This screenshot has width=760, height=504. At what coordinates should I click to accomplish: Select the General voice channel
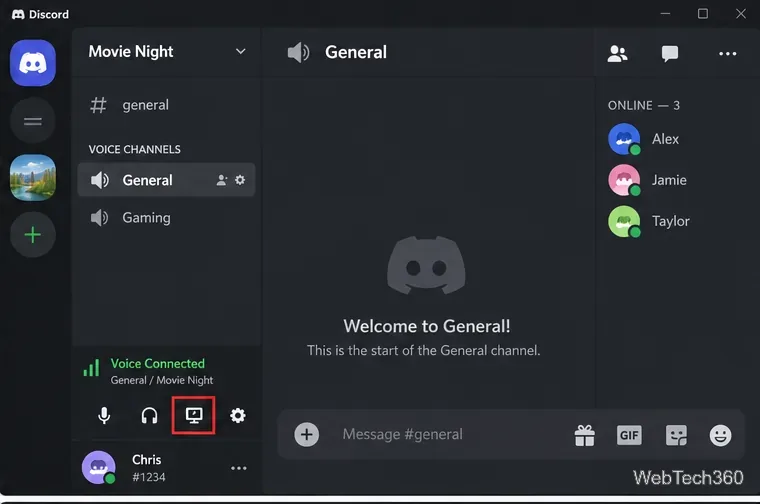pos(166,180)
